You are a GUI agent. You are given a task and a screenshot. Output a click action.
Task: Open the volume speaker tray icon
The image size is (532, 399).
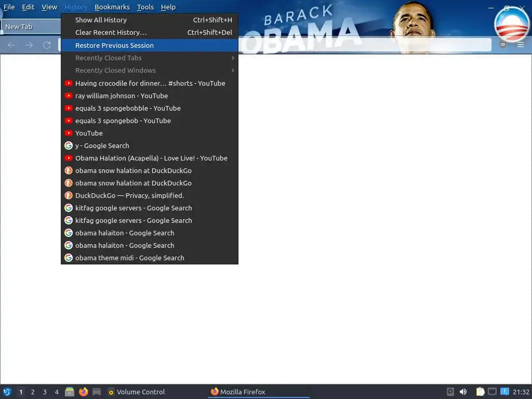tap(463, 392)
